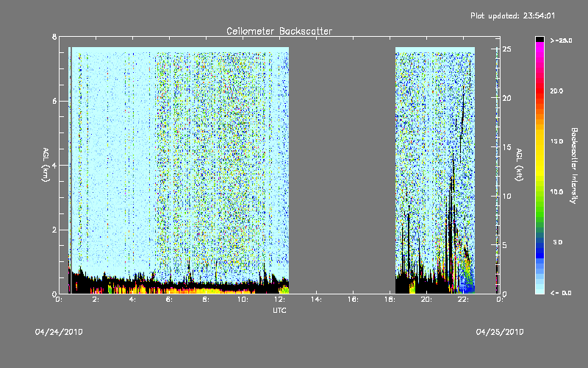This screenshot has width=588, height=368.
Task: Click the end date "04/25/2010"
Action: [x=500, y=332]
